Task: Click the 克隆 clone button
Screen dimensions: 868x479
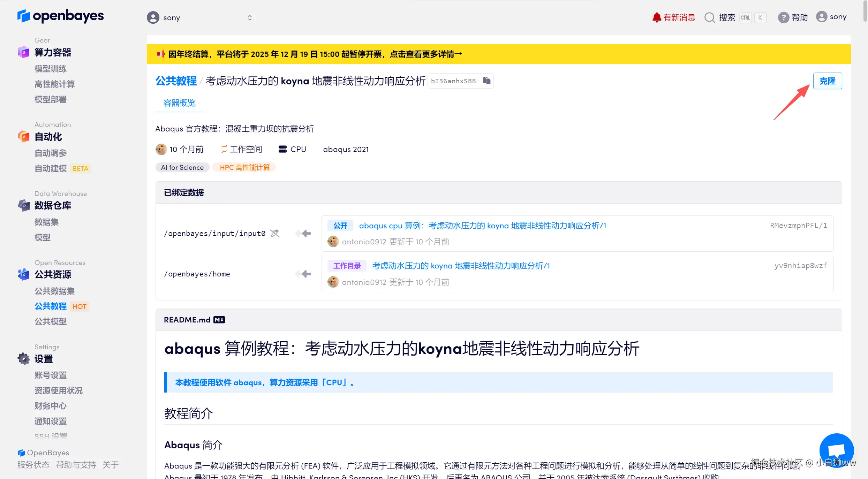Action: click(827, 81)
